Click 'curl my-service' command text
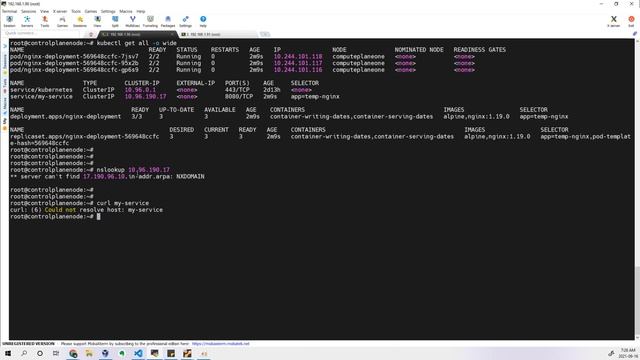This screenshot has width=640, height=360. coord(123,203)
